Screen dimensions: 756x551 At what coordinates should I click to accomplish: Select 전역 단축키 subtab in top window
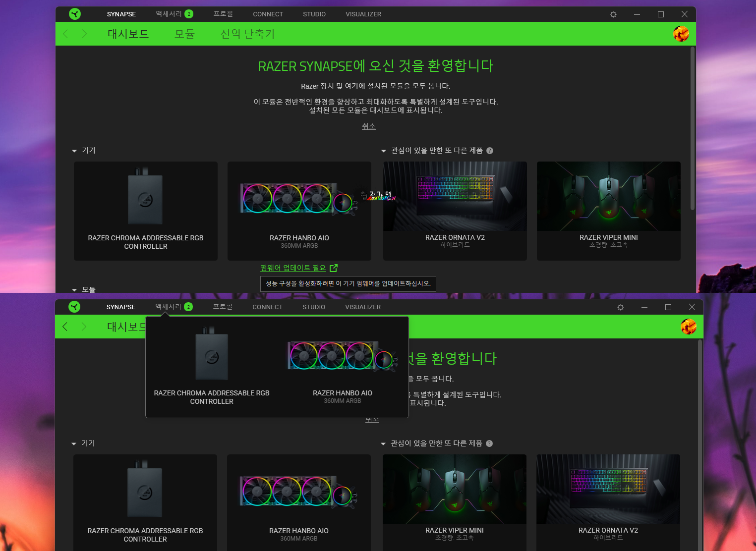click(247, 34)
